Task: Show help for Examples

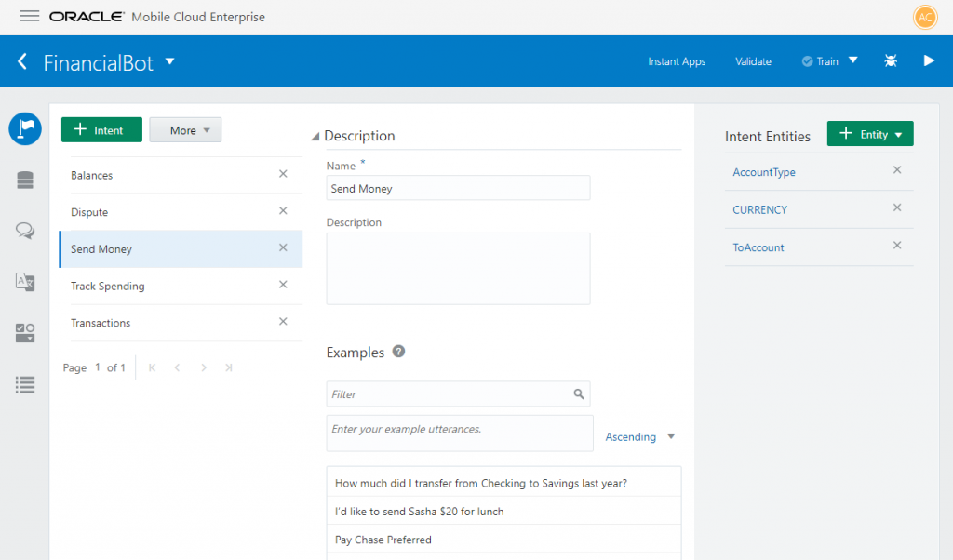Action: pyautogui.click(x=398, y=352)
